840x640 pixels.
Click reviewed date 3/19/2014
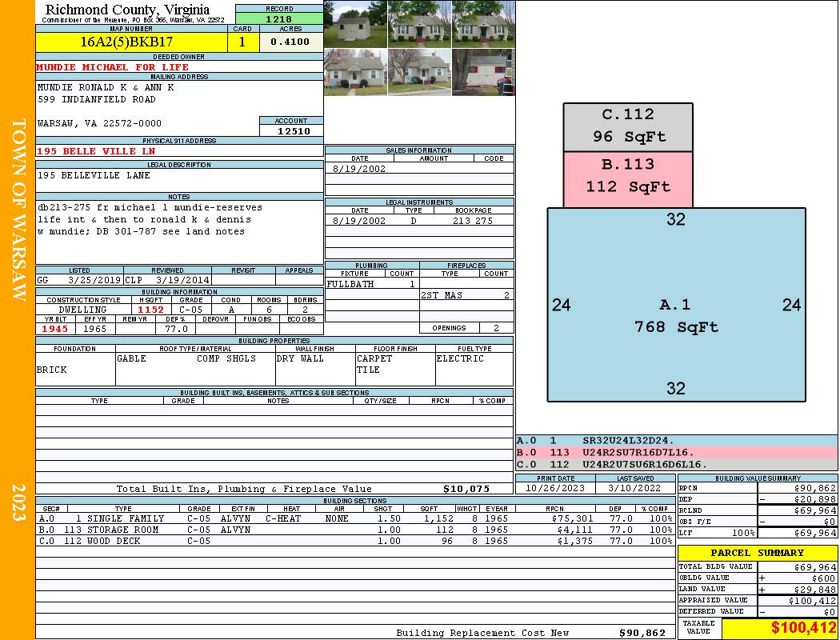tap(182, 280)
